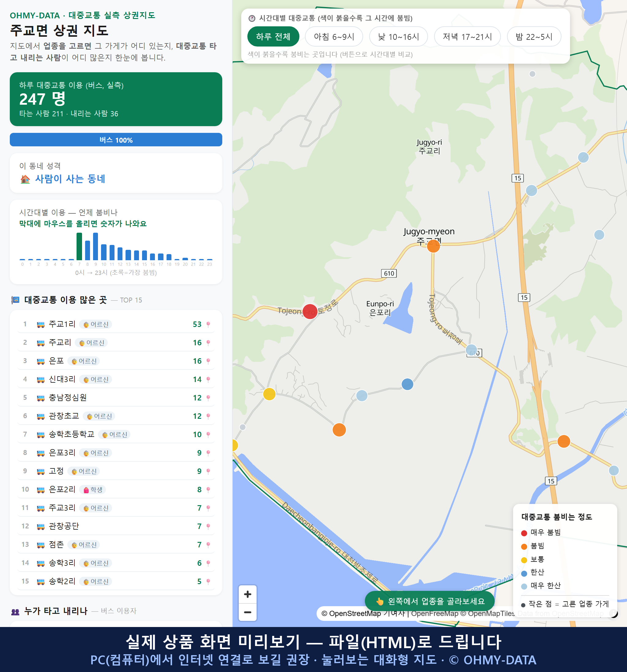This screenshot has width=627, height=672.
Task: Click the green 7시 peak bar in chart
Action: coord(79,246)
